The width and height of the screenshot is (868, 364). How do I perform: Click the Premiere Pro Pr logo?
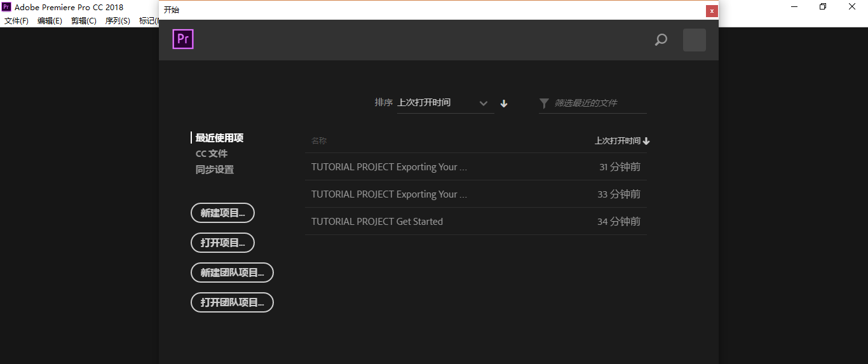point(183,39)
